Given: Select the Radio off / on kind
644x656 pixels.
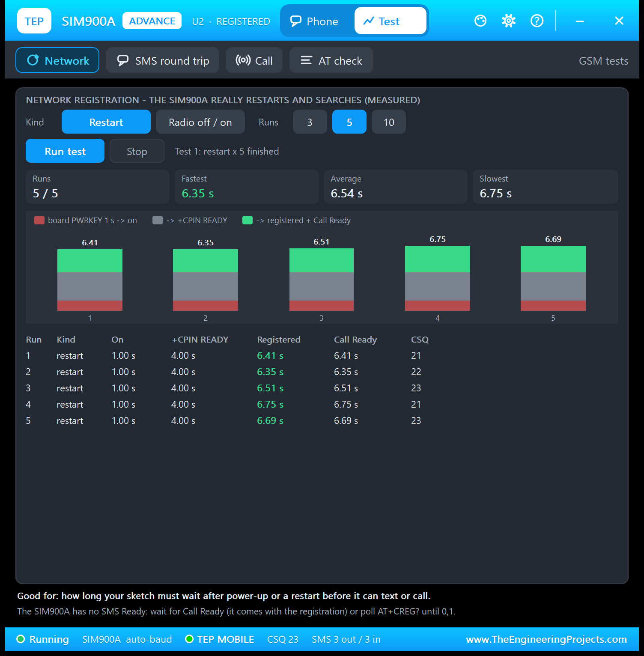Looking at the screenshot, I should 200,122.
